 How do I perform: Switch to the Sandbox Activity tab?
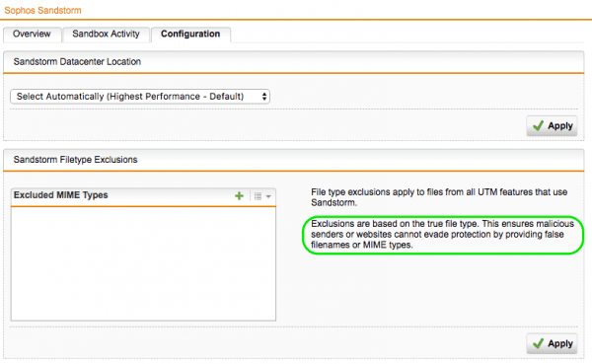click(x=107, y=34)
